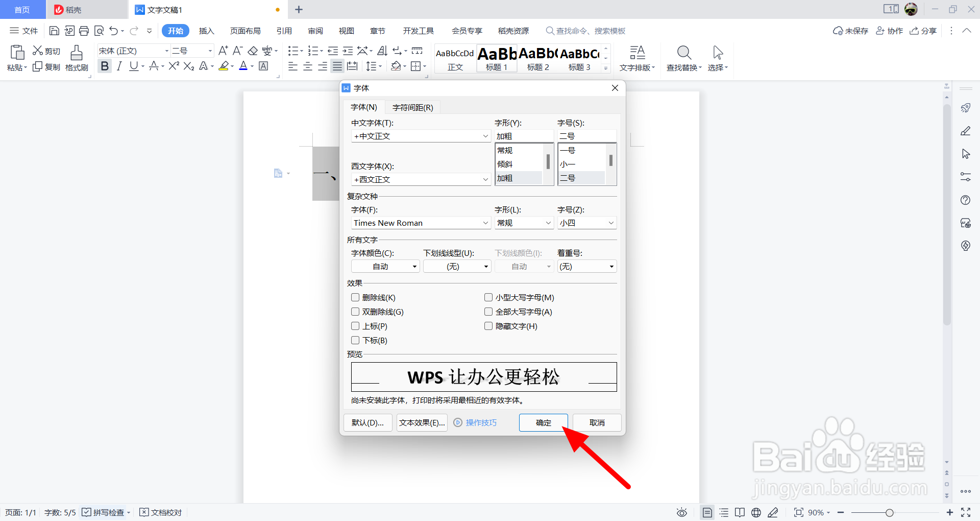980x521 pixels.
Task: Click the help question icon in sidebar
Action: 966,200
